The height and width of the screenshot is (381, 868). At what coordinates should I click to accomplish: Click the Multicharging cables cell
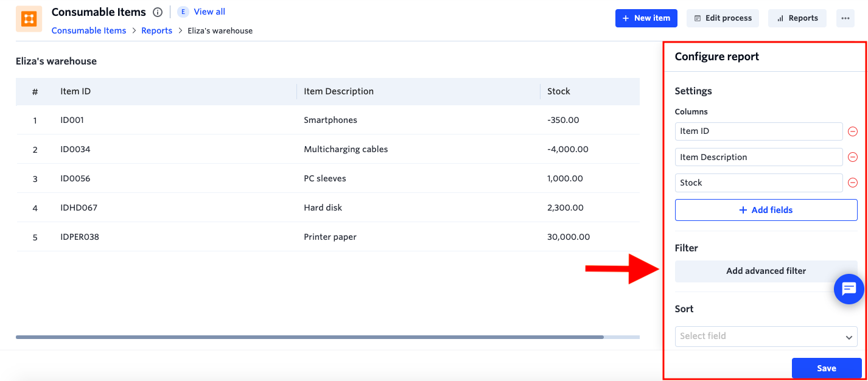(346, 149)
